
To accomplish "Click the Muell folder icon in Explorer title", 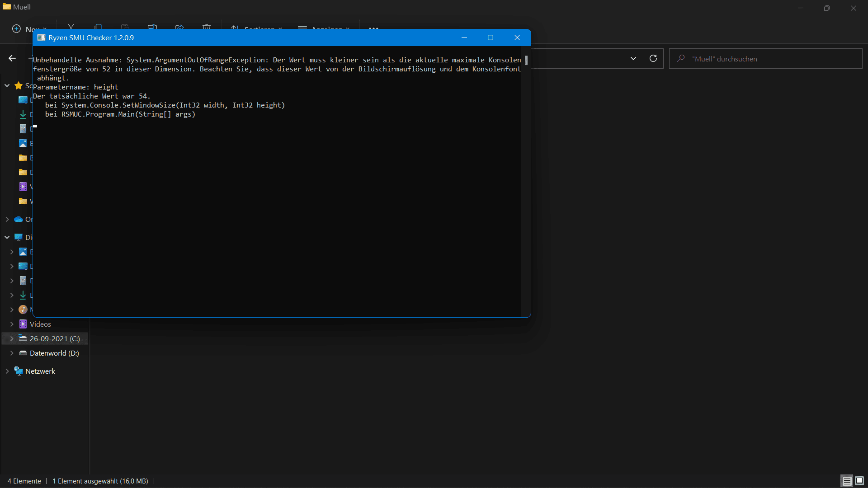I will point(6,7).
